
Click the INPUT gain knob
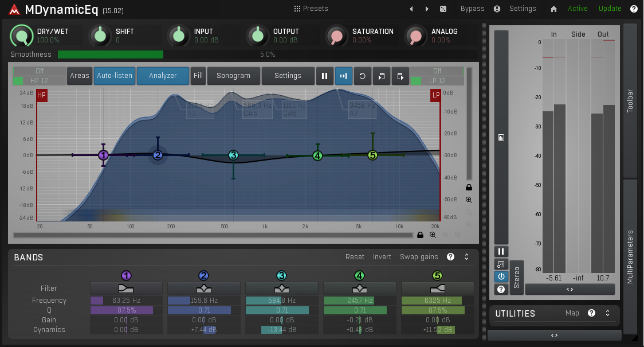tap(179, 36)
